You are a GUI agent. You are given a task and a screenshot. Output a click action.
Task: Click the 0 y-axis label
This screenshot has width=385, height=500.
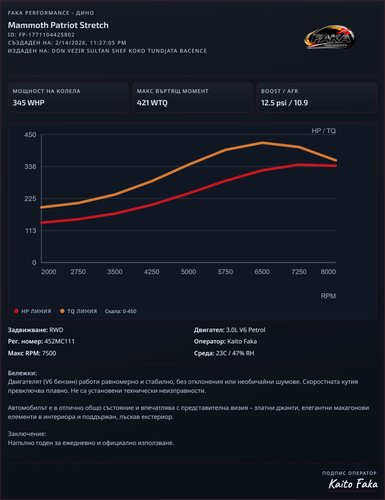click(34, 263)
